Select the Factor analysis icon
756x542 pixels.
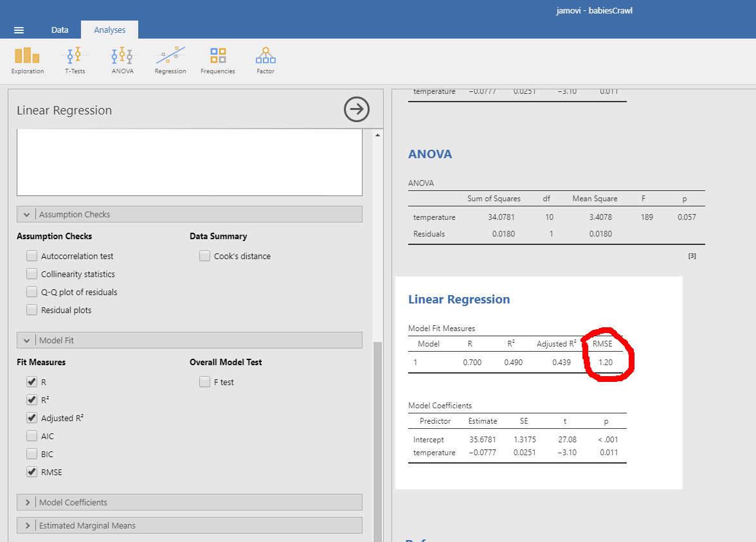(x=265, y=60)
